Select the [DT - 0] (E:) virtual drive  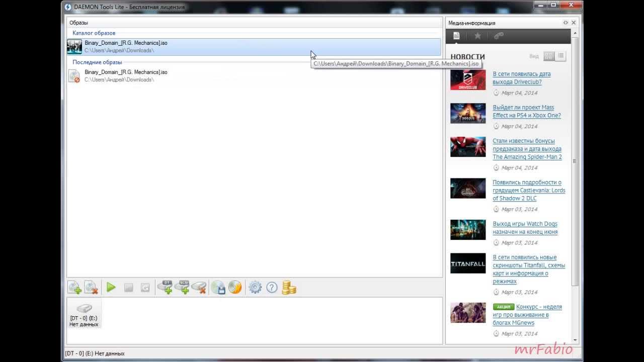pos(84,313)
